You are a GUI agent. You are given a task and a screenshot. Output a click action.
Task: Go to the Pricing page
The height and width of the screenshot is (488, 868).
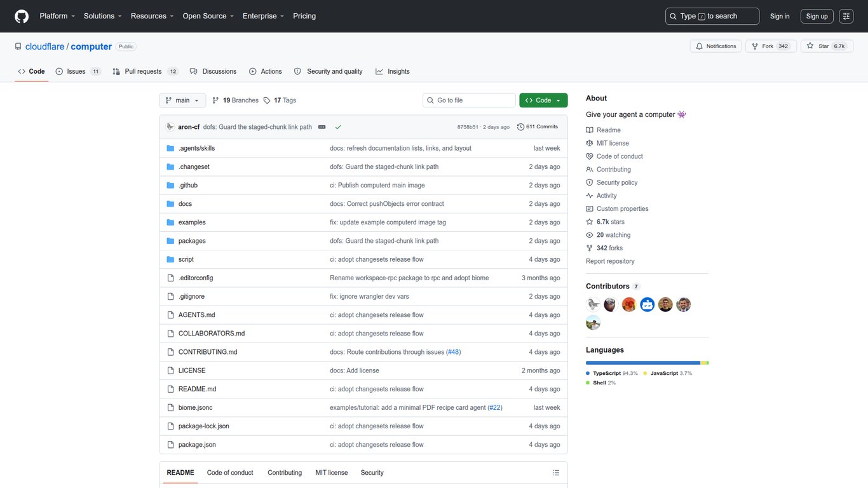point(304,16)
